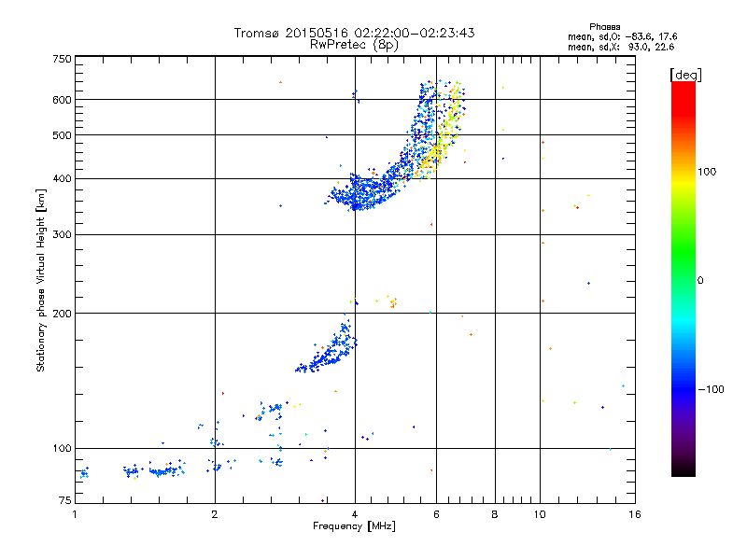The image size is (747, 560).
Task: Click the 'Stationary phase Virtual Height [km]' axis label
Action: pos(41,280)
